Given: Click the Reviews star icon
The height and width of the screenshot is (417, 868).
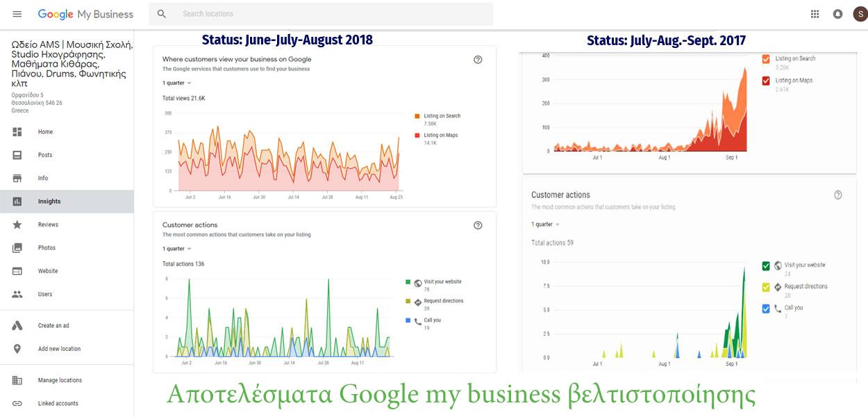Looking at the screenshot, I should [17, 224].
